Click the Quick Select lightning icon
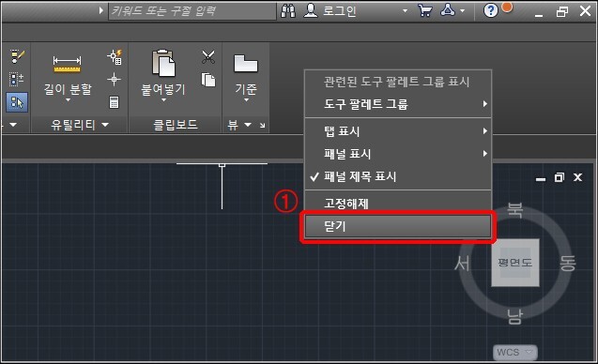Screen dimensions: 598x364 coord(115,57)
